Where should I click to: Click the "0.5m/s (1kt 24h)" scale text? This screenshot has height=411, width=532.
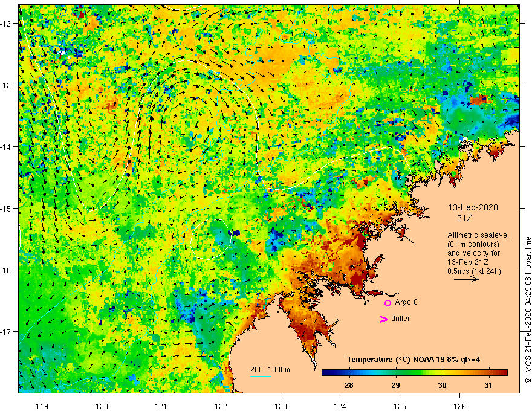coord(474,271)
